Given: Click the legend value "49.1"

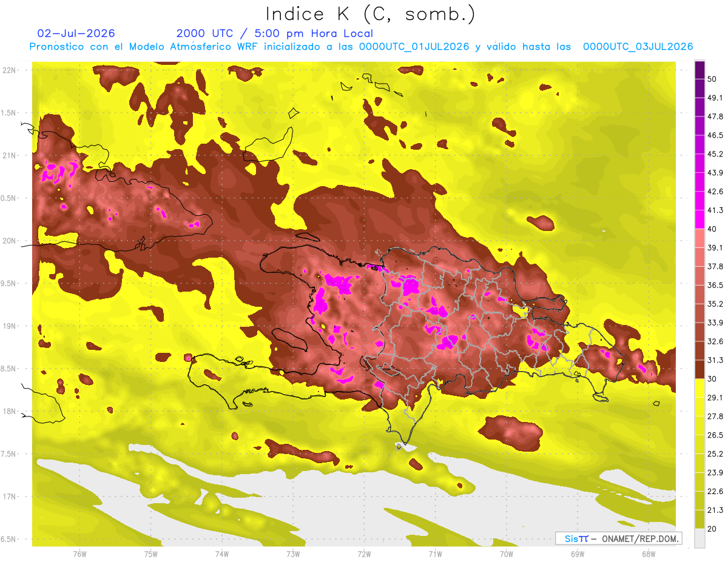Looking at the screenshot, I should pos(715,98).
